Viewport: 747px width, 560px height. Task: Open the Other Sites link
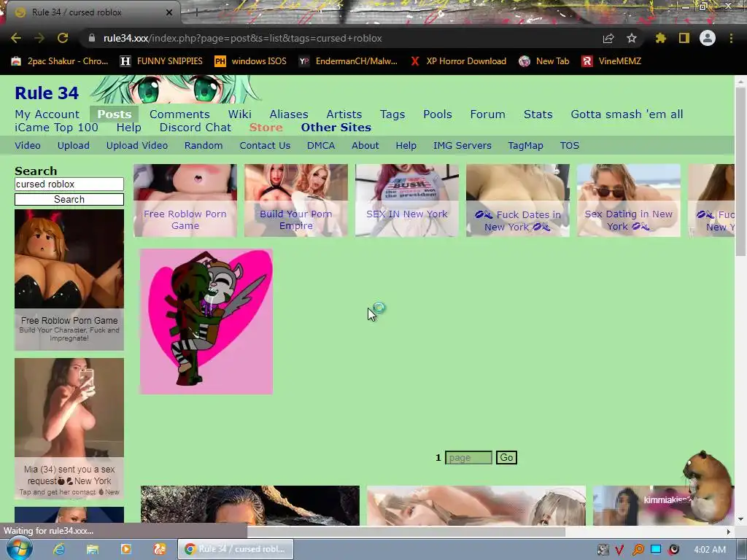click(336, 128)
